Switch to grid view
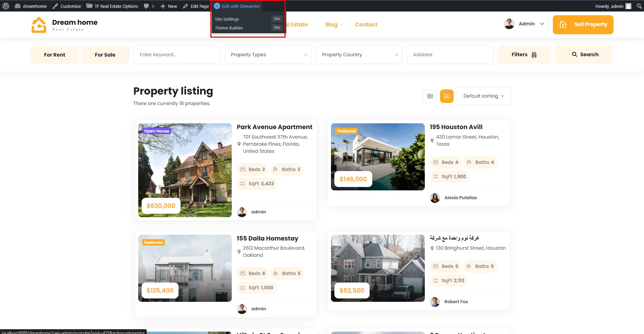Image resolution: width=644 pixels, height=334 pixels. point(430,96)
